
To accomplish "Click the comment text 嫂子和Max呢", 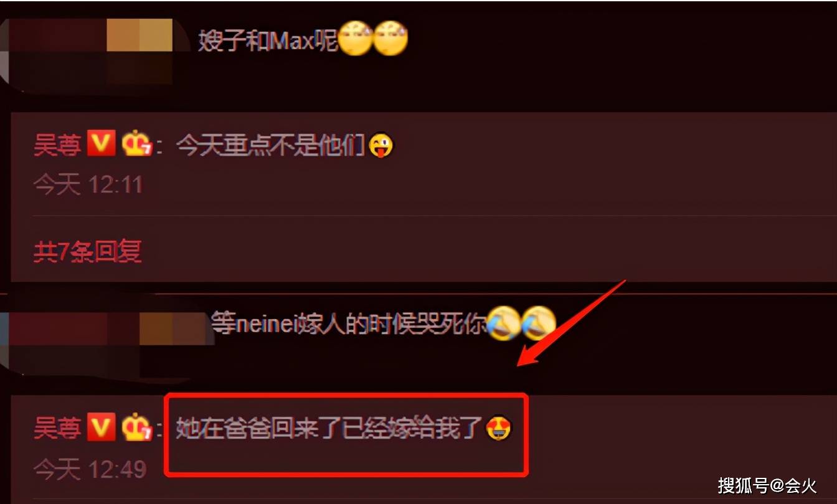I will coord(268,41).
